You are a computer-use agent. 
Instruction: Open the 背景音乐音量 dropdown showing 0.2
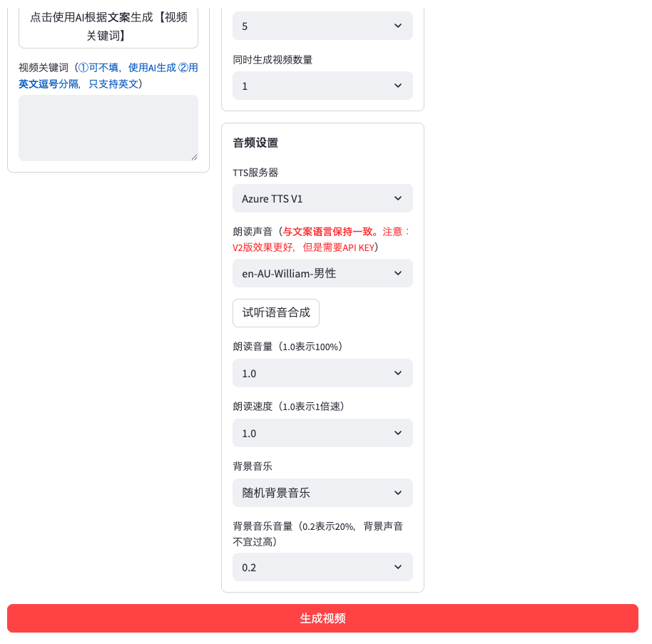[322, 567]
